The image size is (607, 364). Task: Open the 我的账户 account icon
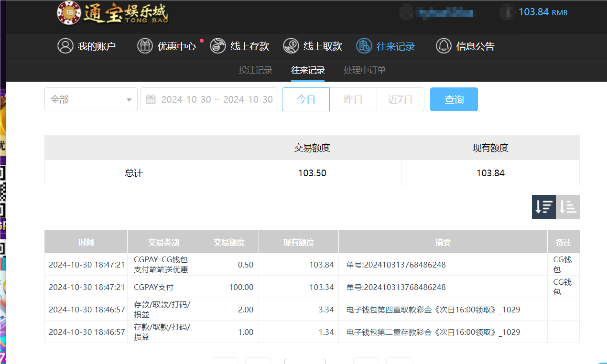point(65,46)
